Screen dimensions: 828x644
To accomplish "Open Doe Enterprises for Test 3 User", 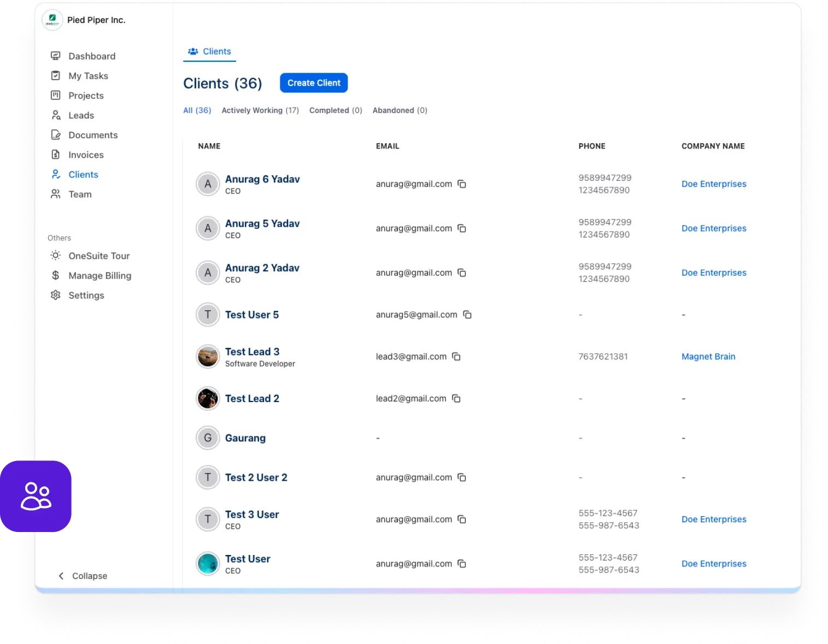I will click(x=714, y=519).
